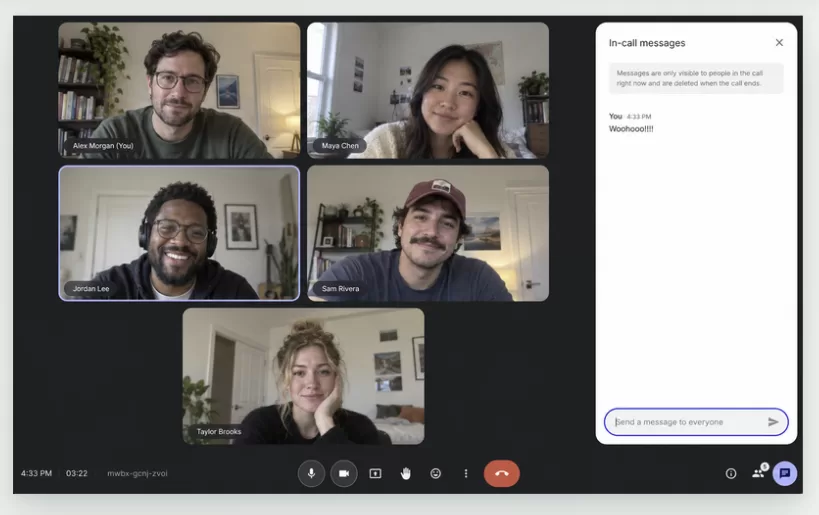Select Jordan Lee's video tile

click(179, 233)
